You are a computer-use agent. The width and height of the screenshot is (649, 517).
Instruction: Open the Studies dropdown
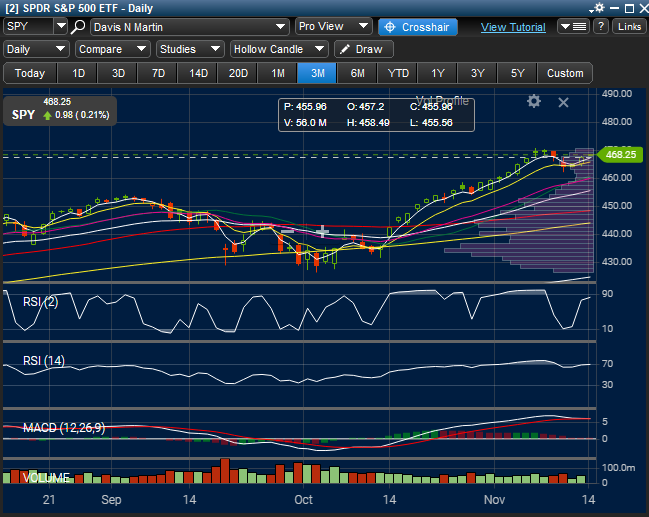(190, 49)
